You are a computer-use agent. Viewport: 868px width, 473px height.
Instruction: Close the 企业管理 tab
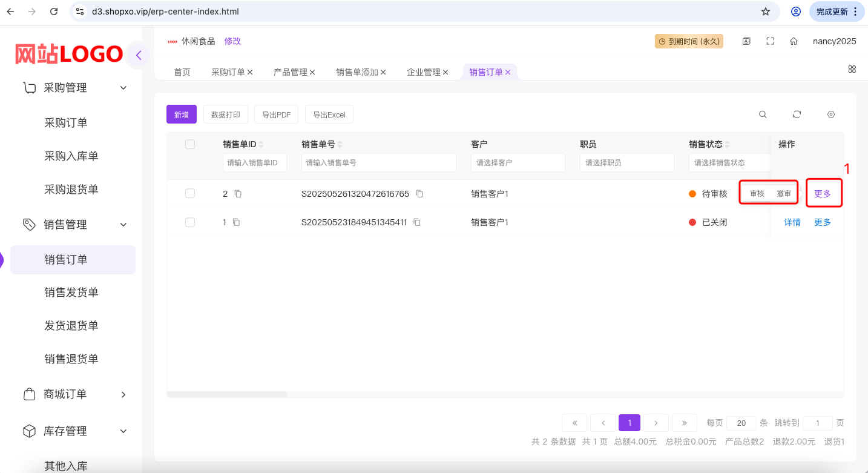click(446, 72)
